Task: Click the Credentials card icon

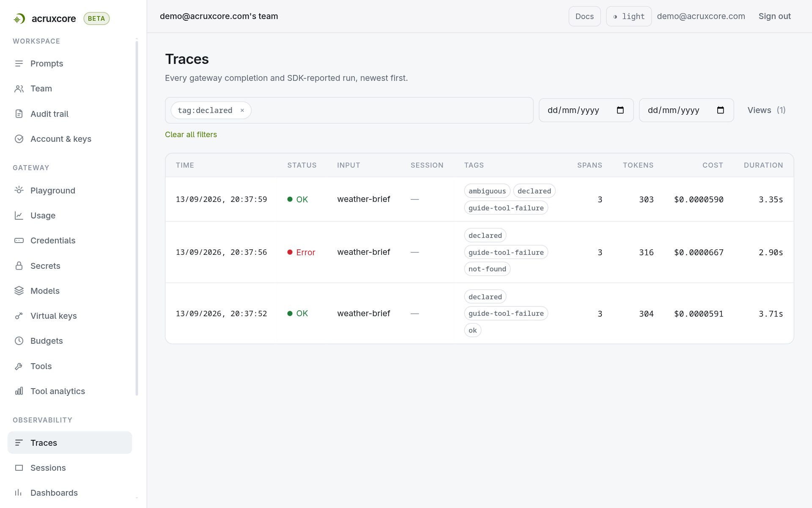Action: 19,240
